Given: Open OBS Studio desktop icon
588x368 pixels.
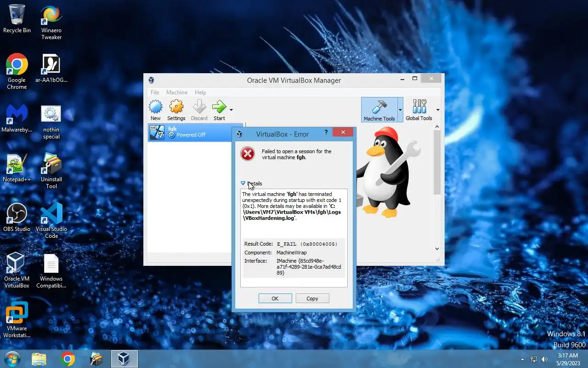Looking at the screenshot, I should pyautogui.click(x=17, y=217).
